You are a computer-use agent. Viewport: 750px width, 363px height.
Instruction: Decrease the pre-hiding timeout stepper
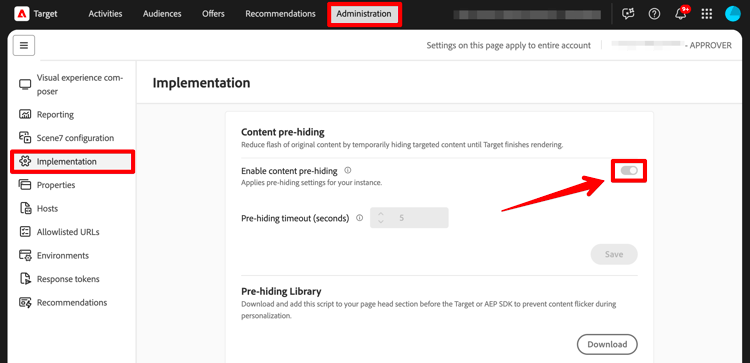point(381,221)
